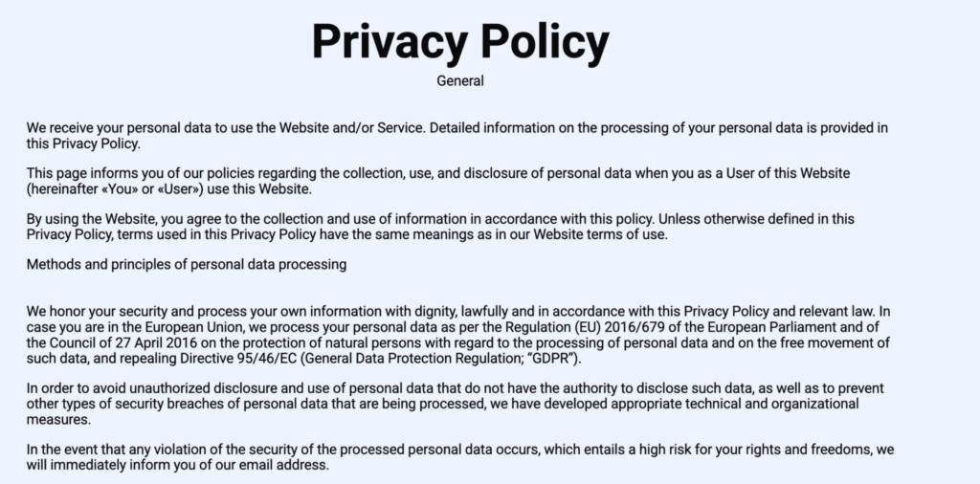Screen dimensions: 980x484
Task: Click the General subtitle text
Action: [x=460, y=81]
